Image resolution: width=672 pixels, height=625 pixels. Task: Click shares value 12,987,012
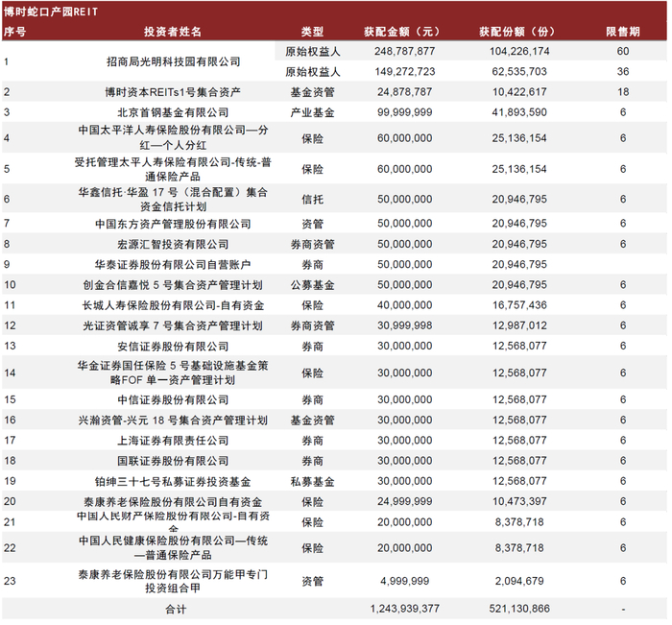click(519, 325)
